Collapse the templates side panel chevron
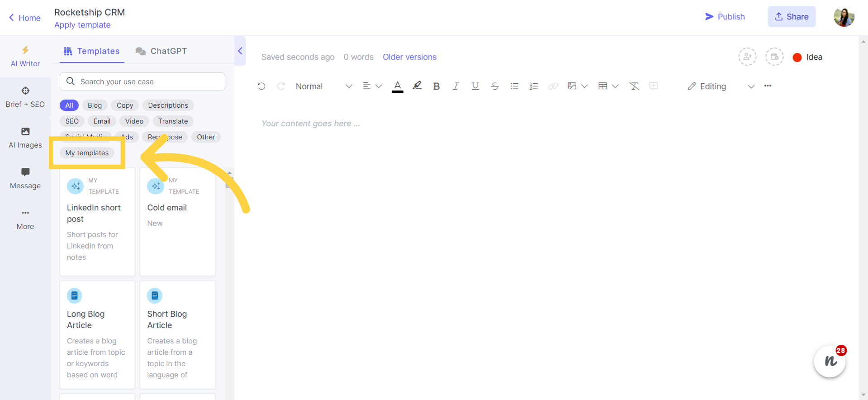Viewport: 868px width, 400px height. pyautogui.click(x=240, y=51)
